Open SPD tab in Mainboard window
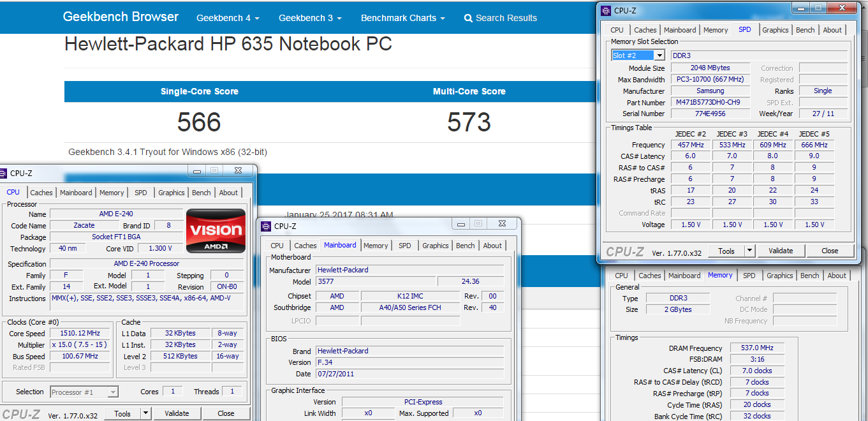The image size is (868, 421). [x=405, y=246]
